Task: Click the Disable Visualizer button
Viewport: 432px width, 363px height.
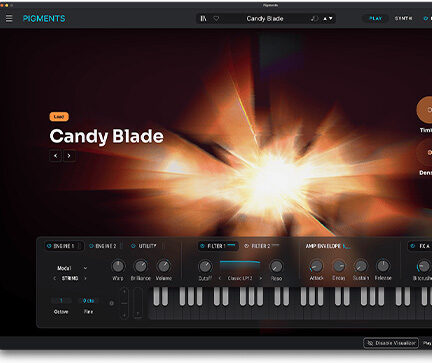Action: [x=391, y=343]
